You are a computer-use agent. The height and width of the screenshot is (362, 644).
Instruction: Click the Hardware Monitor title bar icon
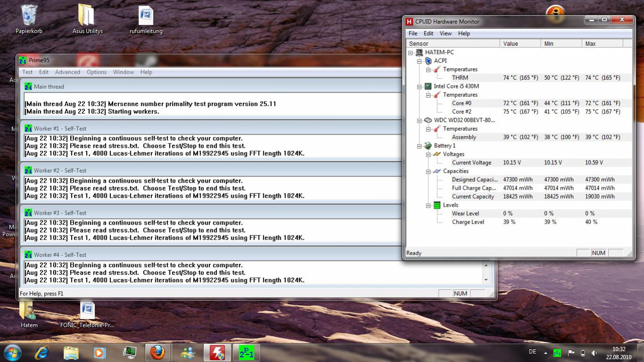click(409, 21)
